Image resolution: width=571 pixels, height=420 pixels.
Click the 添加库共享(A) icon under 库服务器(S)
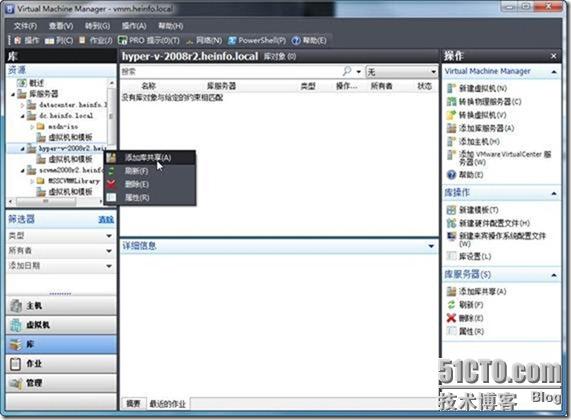(451, 291)
